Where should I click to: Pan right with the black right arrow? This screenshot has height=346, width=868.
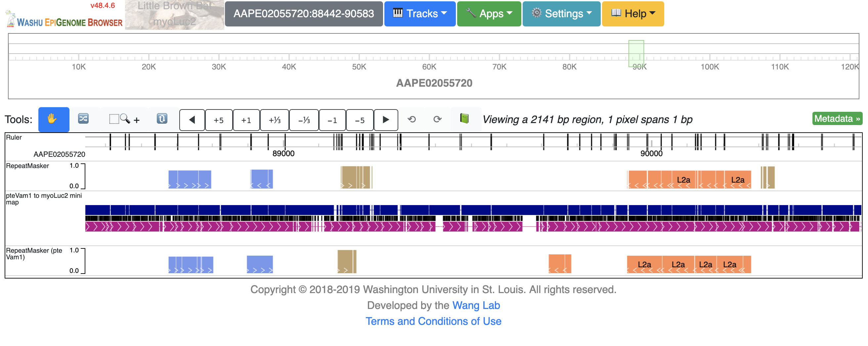(x=386, y=120)
